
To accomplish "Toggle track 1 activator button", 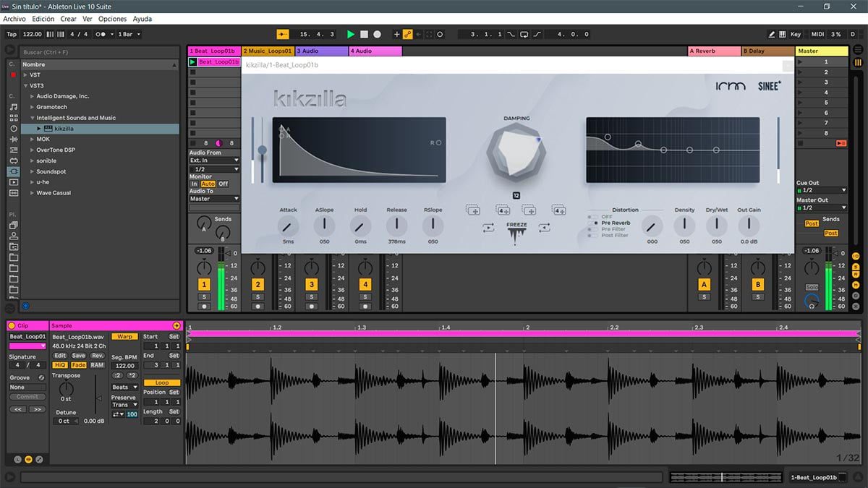I will [x=204, y=285].
